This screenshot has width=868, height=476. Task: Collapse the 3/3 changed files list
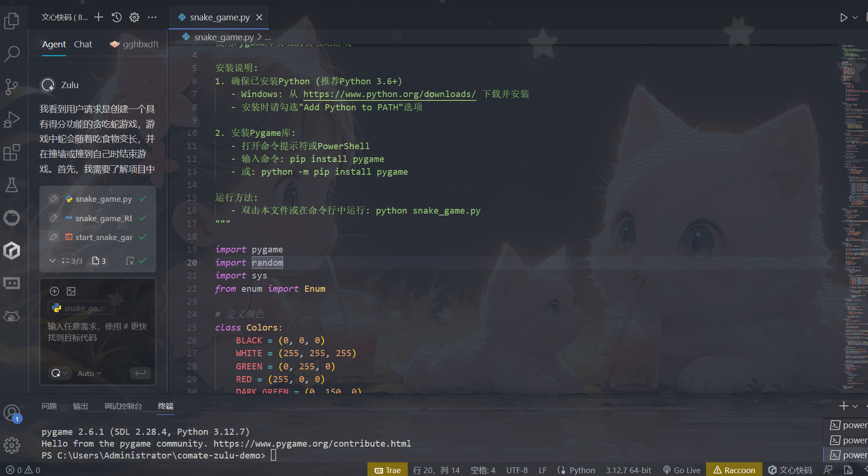point(53,260)
